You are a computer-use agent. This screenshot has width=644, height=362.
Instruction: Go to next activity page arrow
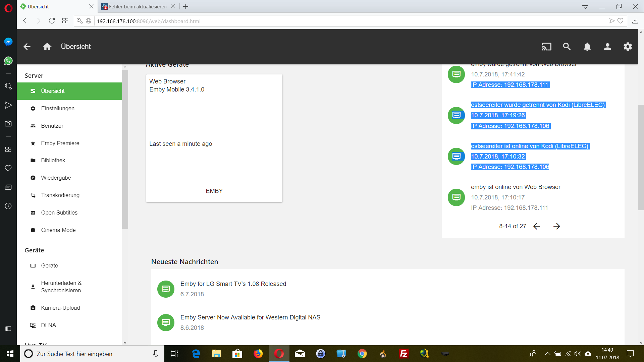(x=557, y=226)
